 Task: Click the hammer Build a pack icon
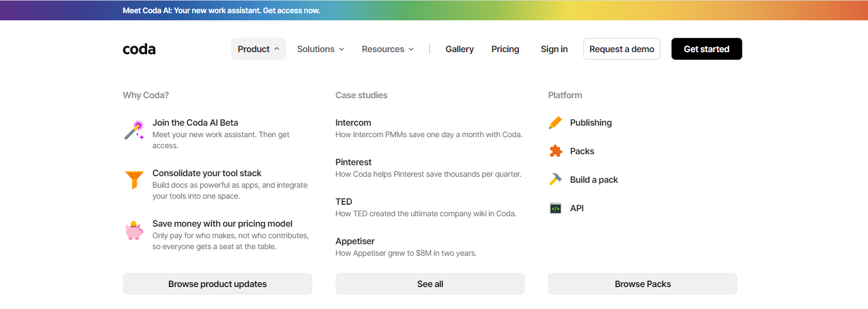[x=556, y=179]
